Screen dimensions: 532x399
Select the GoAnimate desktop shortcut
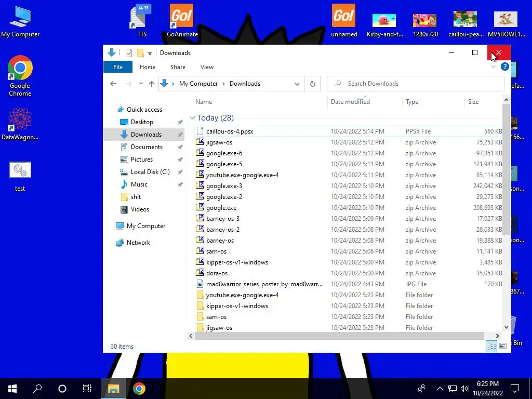pyautogui.click(x=182, y=21)
